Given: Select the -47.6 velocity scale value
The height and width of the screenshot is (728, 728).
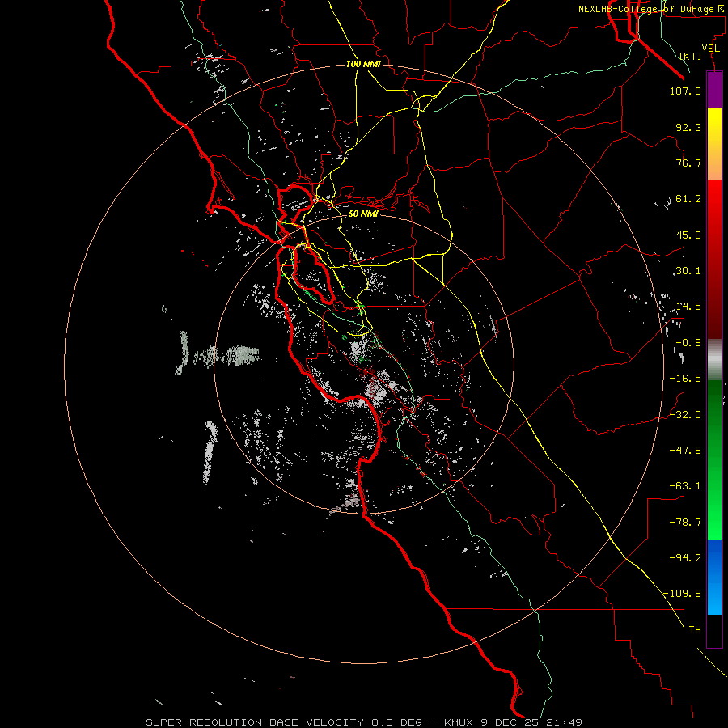Looking at the screenshot, I should click(685, 451).
